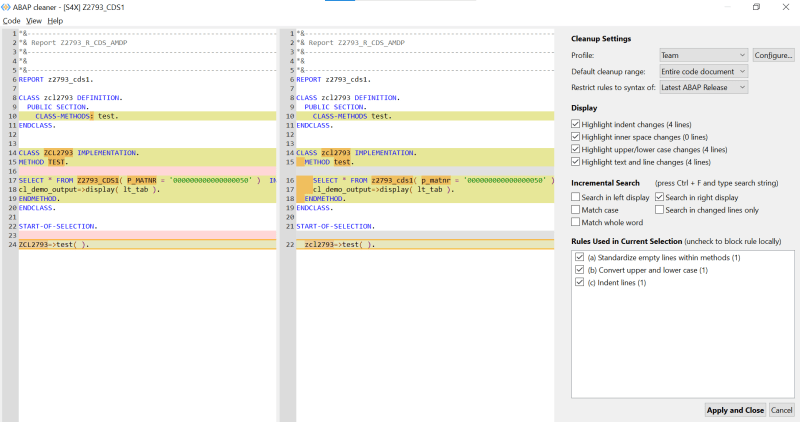
Task: Toggle Highlight upper/lower case changes checkbox
Action: 576,149
